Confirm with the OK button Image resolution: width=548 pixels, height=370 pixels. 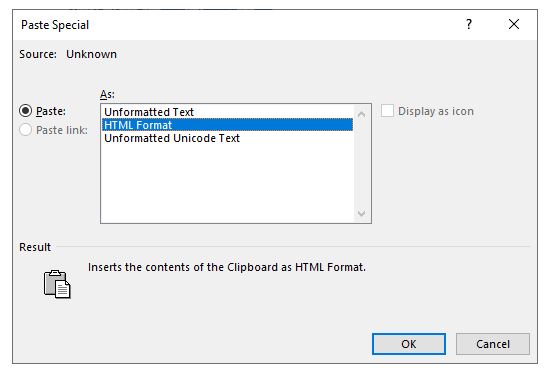[409, 344]
